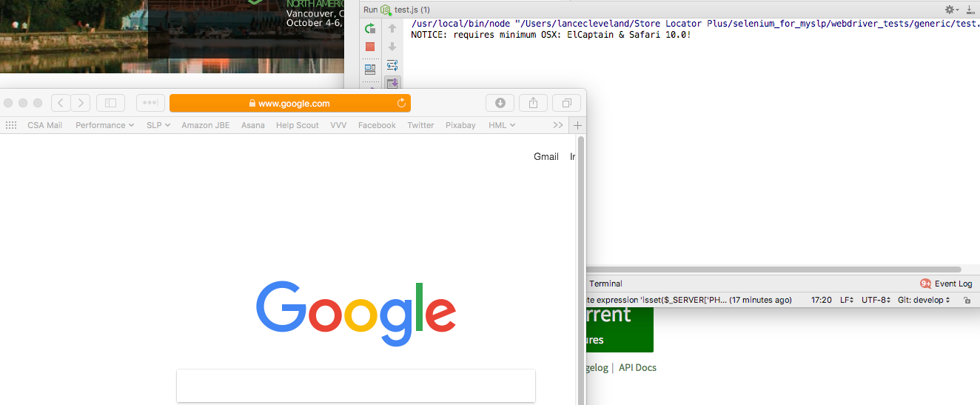Show all Safari tabs overview

(566, 103)
